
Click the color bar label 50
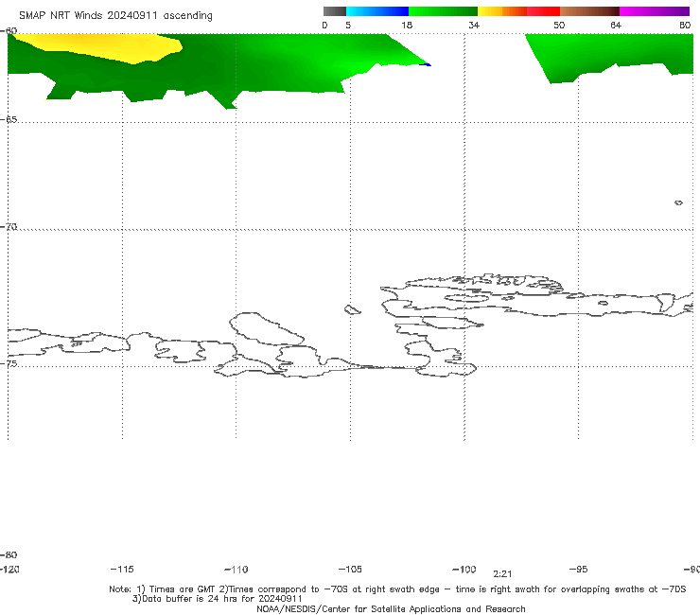(559, 25)
